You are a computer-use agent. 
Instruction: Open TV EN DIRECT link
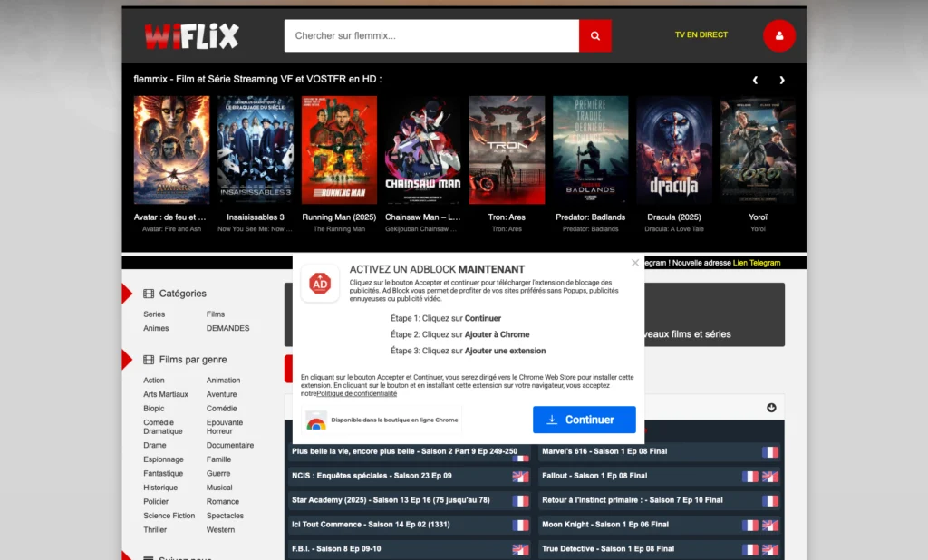point(701,35)
